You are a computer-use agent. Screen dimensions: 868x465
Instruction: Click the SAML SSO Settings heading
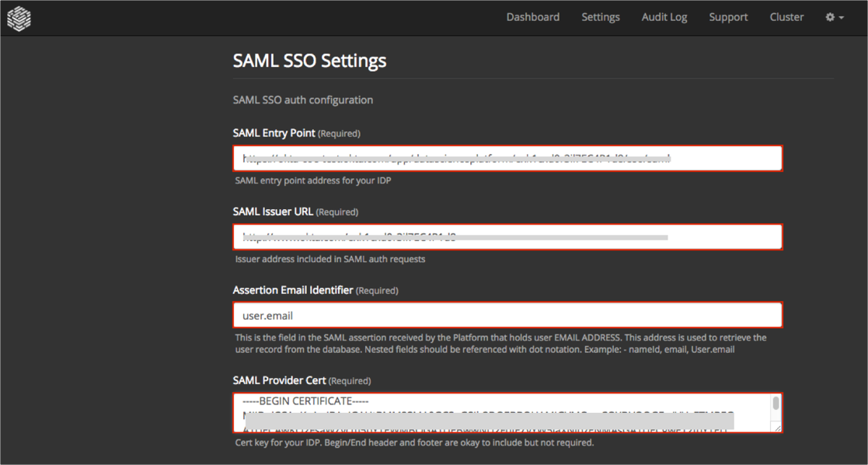point(309,60)
